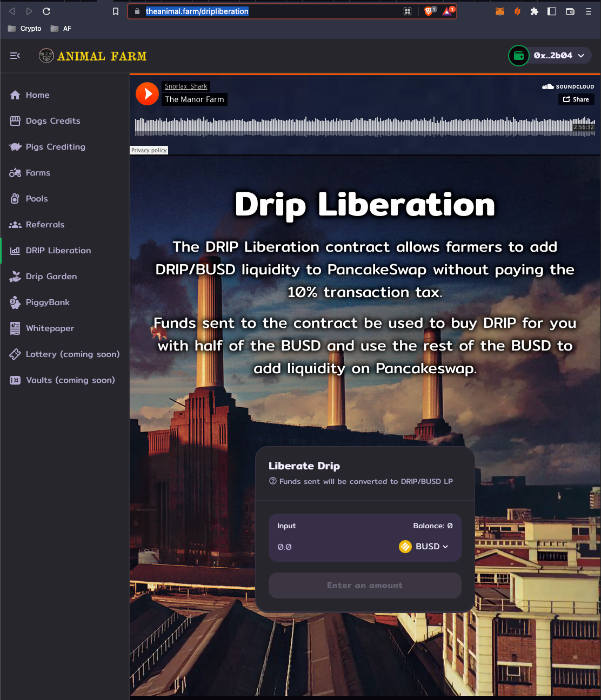Click the Whitepaper document icon
Viewport: 601px width, 700px height.
15,328
